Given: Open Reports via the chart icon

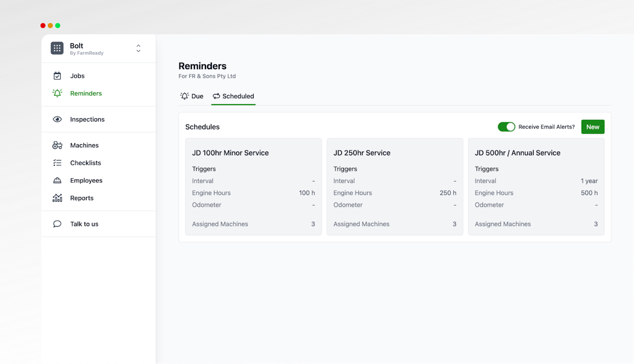Looking at the screenshot, I should click(57, 198).
